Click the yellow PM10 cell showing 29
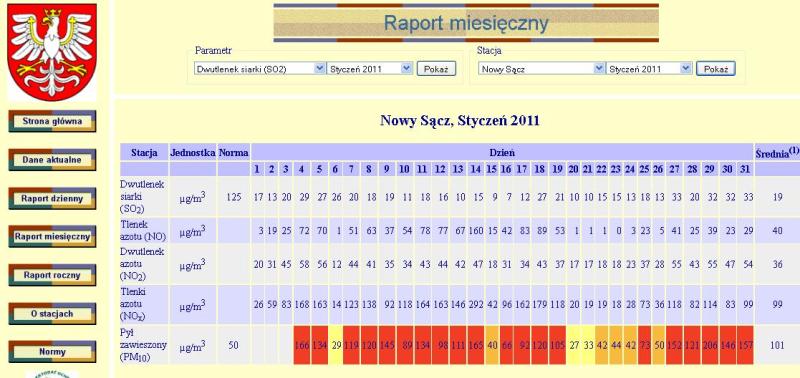 click(335, 345)
